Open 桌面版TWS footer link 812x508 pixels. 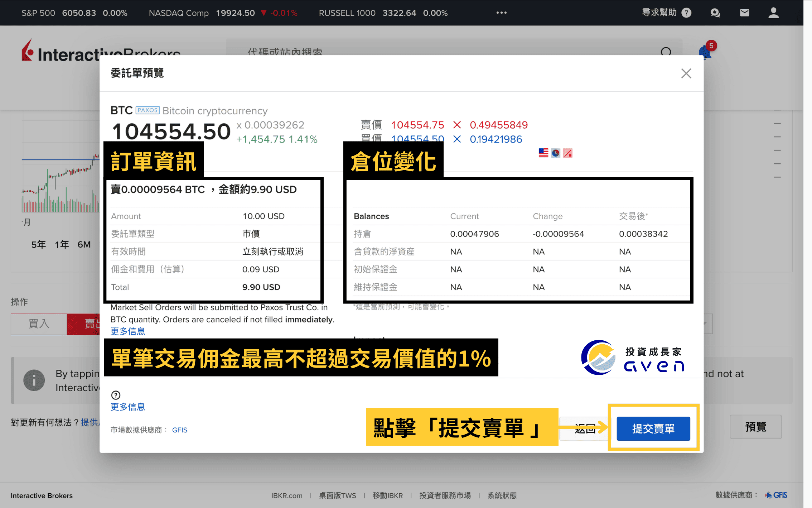click(x=338, y=495)
